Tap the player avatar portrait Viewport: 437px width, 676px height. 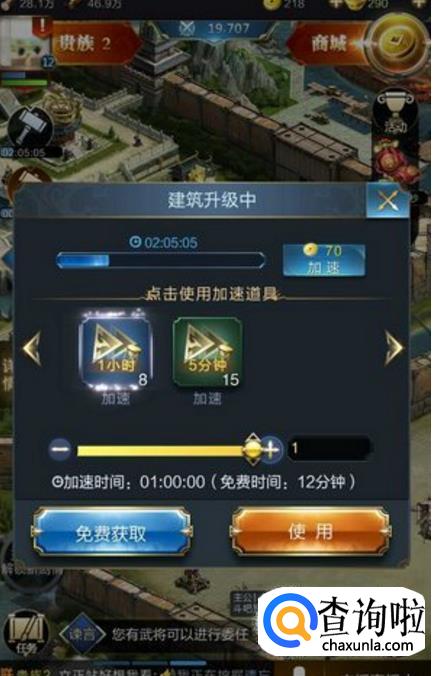pyautogui.click(x=22, y=45)
